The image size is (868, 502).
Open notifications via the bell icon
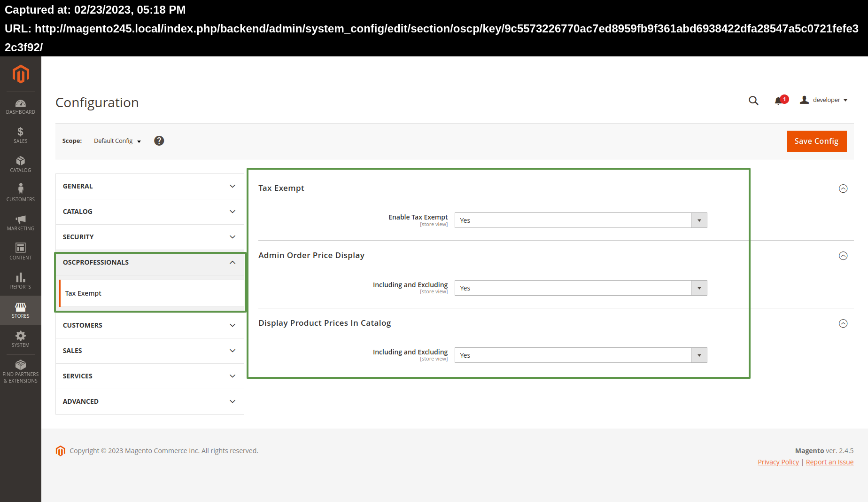coord(779,100)
